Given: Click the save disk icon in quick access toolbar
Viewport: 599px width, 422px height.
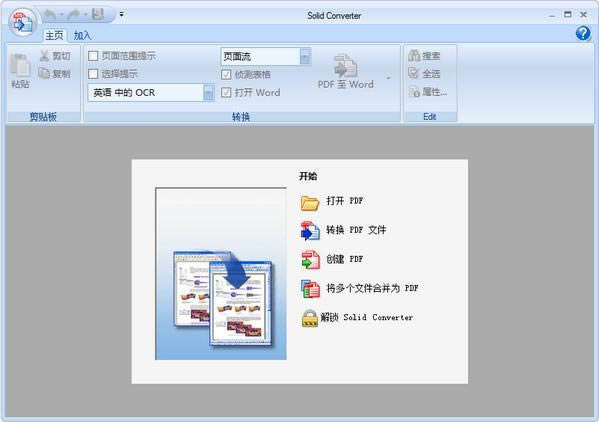Looking at the screenshot, I should pyautogui.click(x=98, y=15).
